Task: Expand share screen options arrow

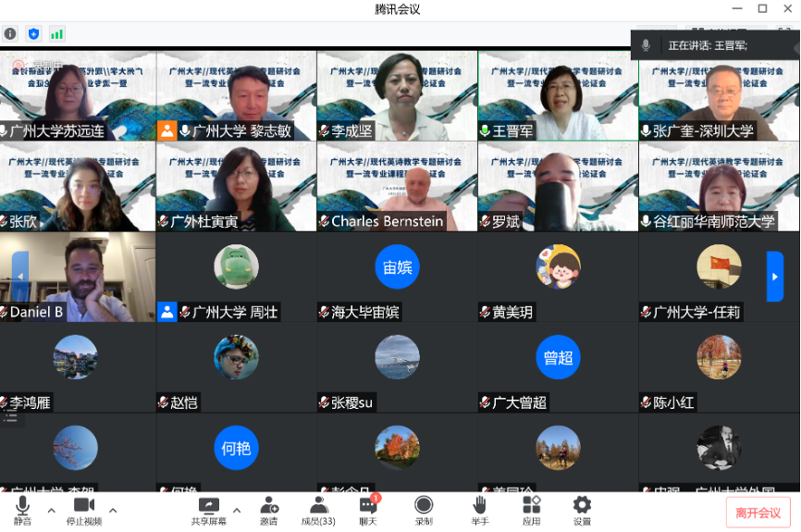Action: click(x=237, y=510)
